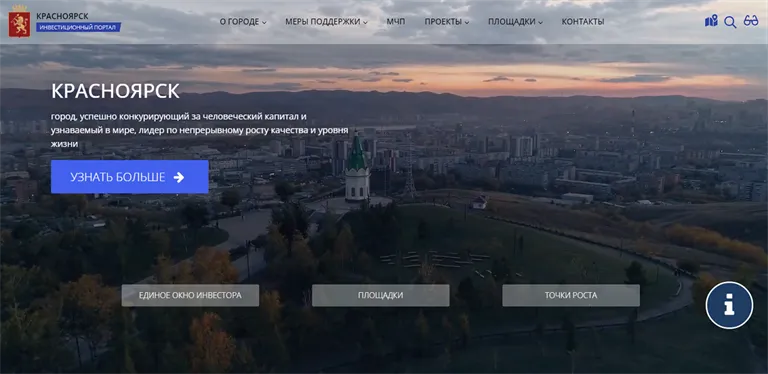Viewport: 768px width, 374px height.
Task: Open the МЧП menu item
Action: pos(396,22)
